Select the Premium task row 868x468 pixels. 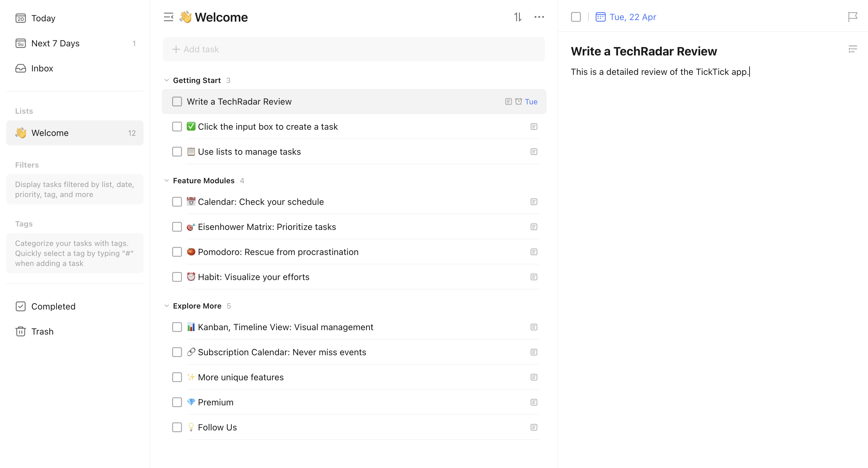click(354, 402)
